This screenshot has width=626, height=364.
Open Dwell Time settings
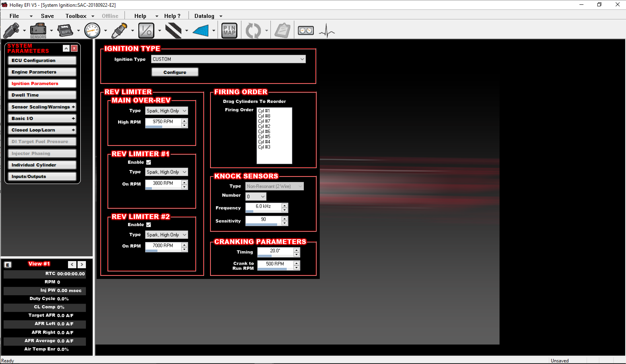[42, 95]
